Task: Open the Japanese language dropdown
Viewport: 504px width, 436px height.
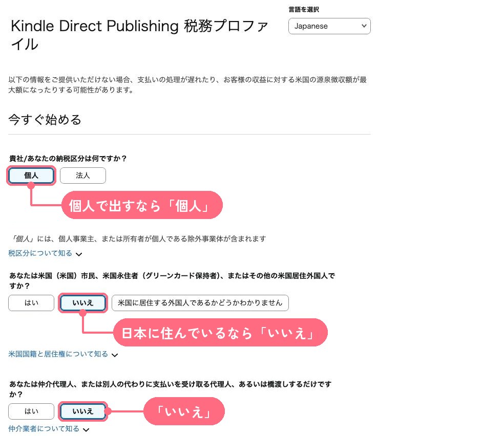Action: 329,26
